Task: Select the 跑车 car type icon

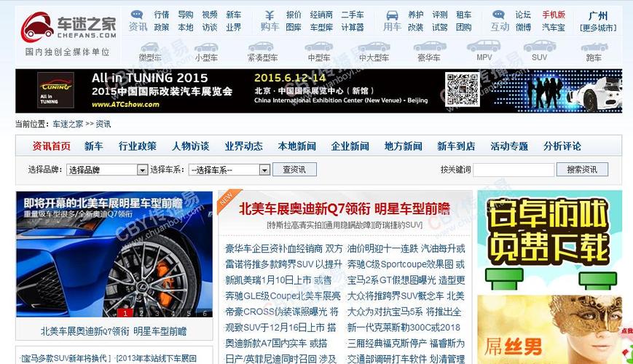Action: pos(594,47)
